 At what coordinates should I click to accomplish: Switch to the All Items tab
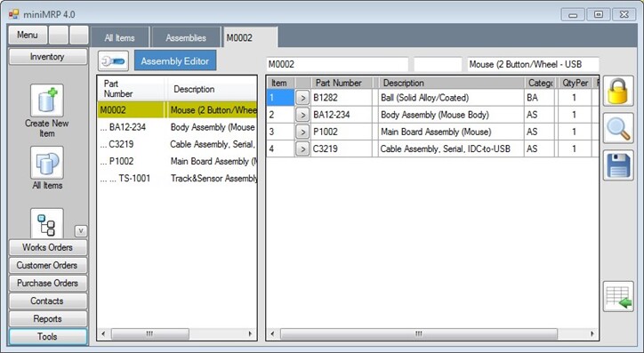point(119,37)
